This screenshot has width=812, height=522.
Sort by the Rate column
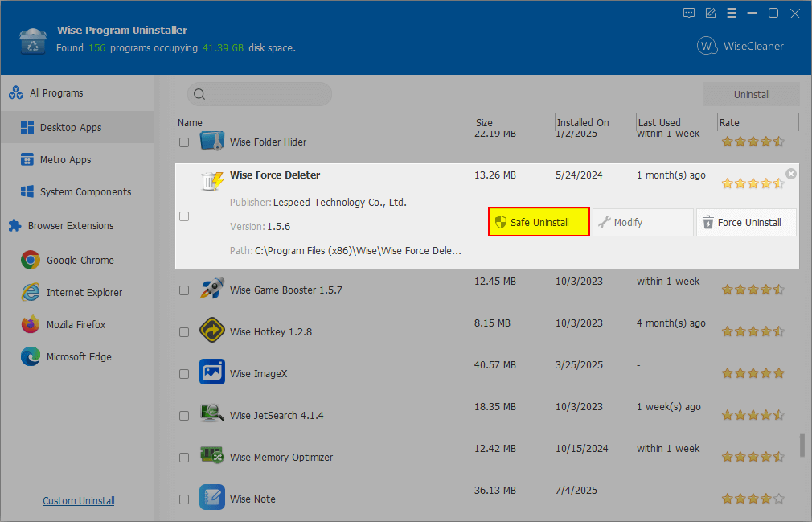tap(758, 123)
